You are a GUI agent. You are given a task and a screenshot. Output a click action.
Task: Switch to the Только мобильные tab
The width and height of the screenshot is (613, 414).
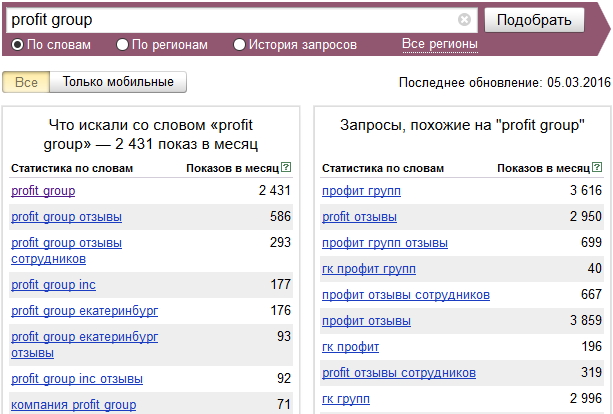point(118,82)
